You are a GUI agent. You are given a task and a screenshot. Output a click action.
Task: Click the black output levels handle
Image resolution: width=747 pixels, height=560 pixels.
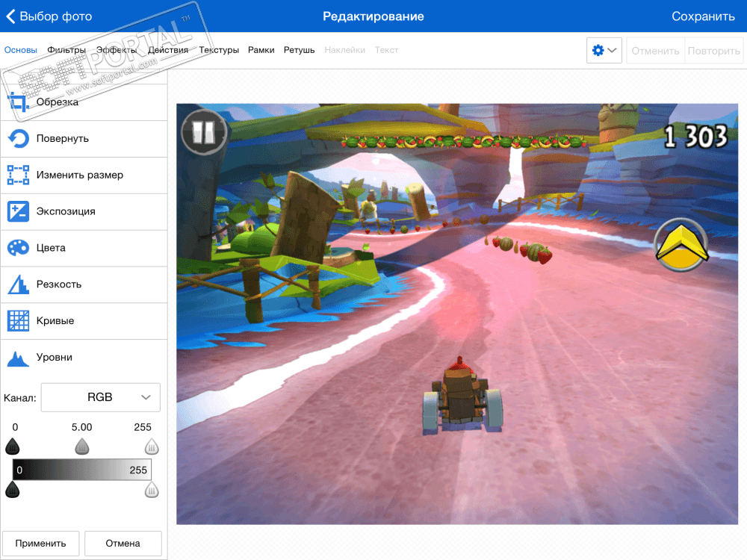pos(13,490)
